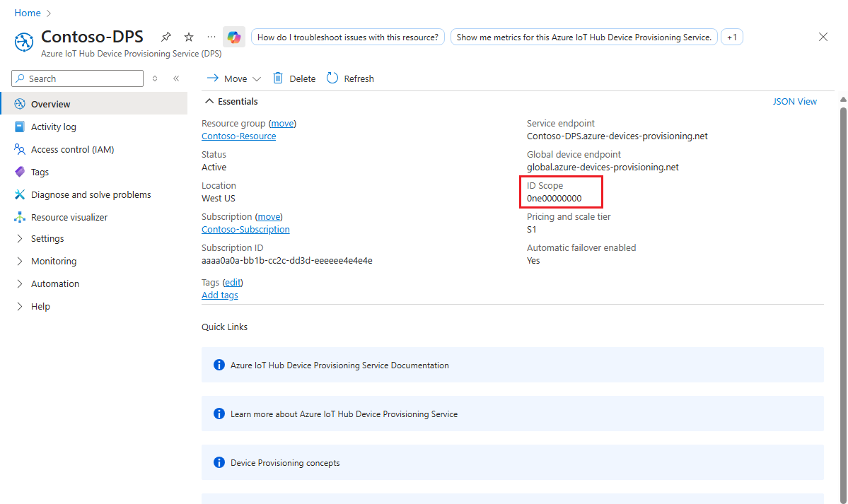
Task: Click the Delete button
Action: 294,78
